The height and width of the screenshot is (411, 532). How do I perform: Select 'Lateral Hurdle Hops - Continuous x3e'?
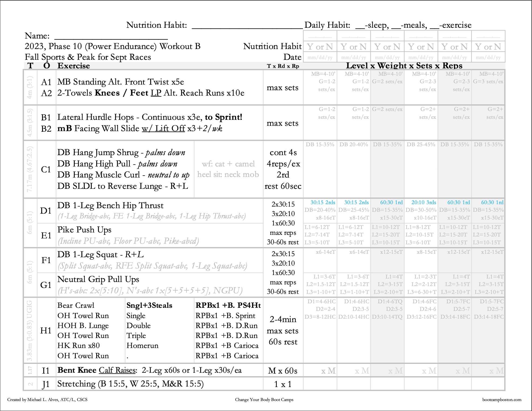click(x=129, y=117)
